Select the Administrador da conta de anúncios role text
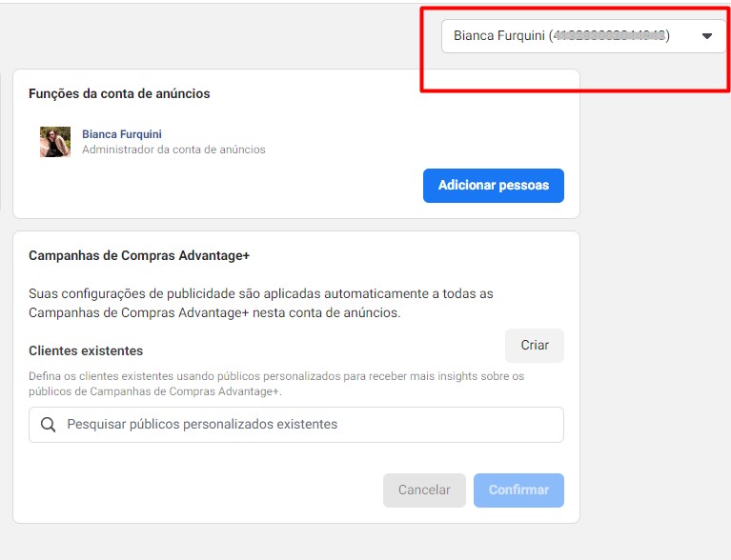The width and height of the screenshot is (731, 560). click(173, 150)
